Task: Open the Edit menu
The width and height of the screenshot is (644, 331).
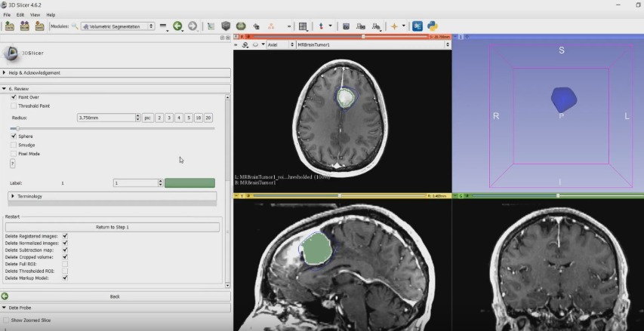Action: point(20,14)
